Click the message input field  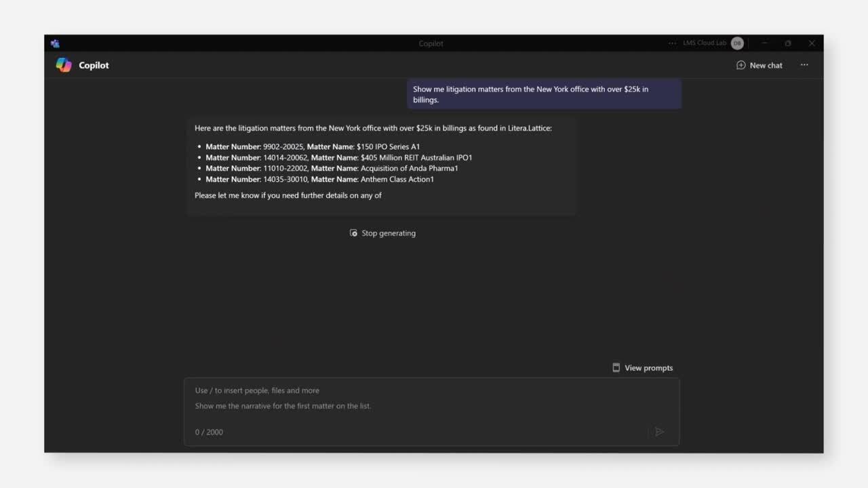pos(432,412)
